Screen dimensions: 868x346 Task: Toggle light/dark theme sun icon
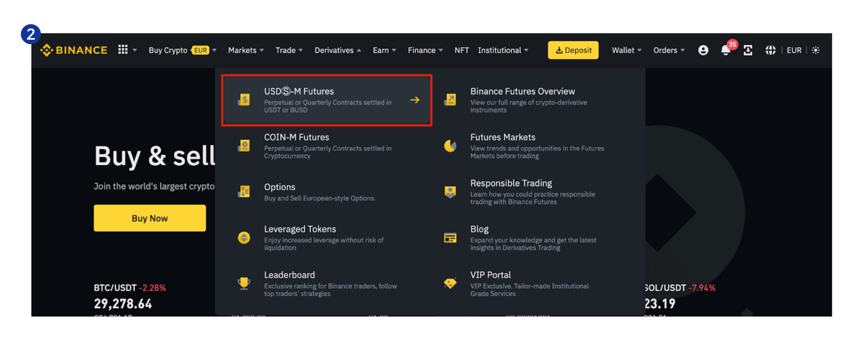[816, 50]
